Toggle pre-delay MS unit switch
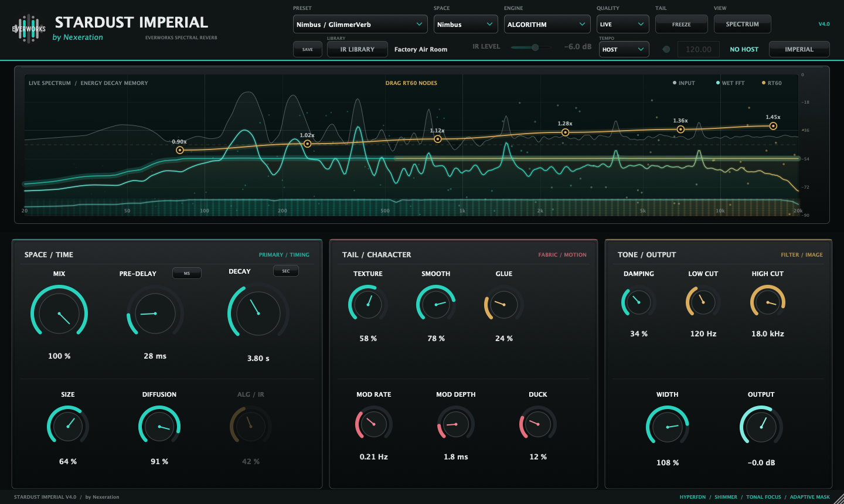Viewport: 844px width, 504px height. coord(187,273)
